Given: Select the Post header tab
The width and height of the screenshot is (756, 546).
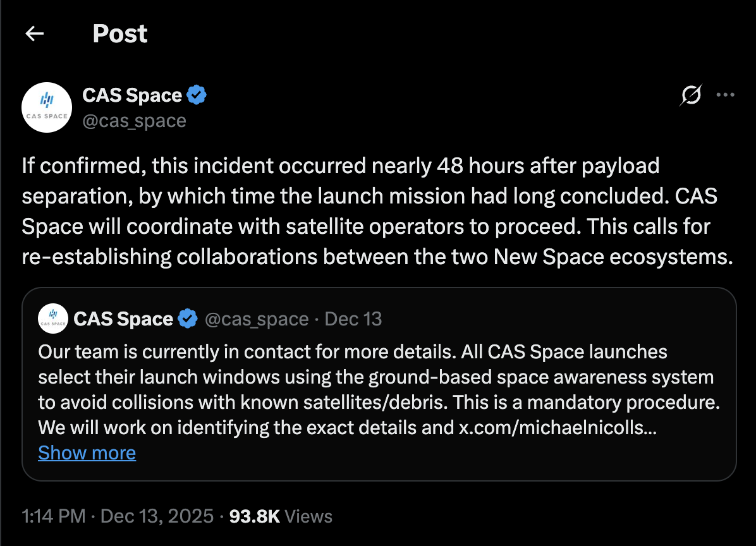Looking at the screenshot, I should coord(119,33).
